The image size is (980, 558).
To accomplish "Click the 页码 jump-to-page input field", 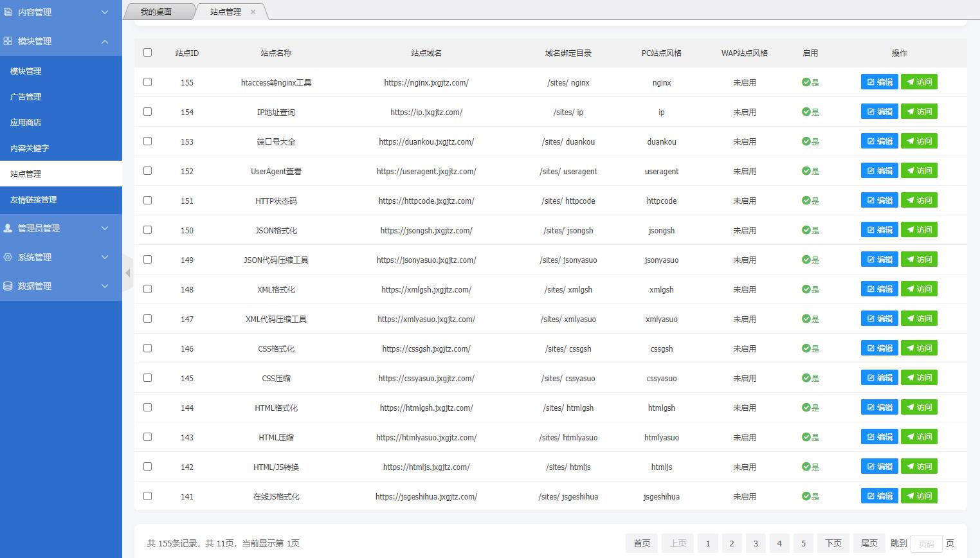I will pyautogui.click(x=926, y=544).
